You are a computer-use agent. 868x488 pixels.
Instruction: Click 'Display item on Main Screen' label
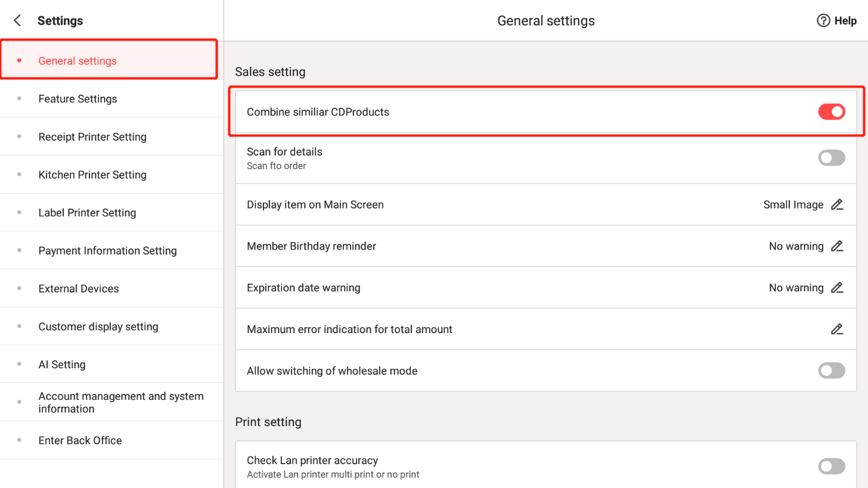point(315,205)
